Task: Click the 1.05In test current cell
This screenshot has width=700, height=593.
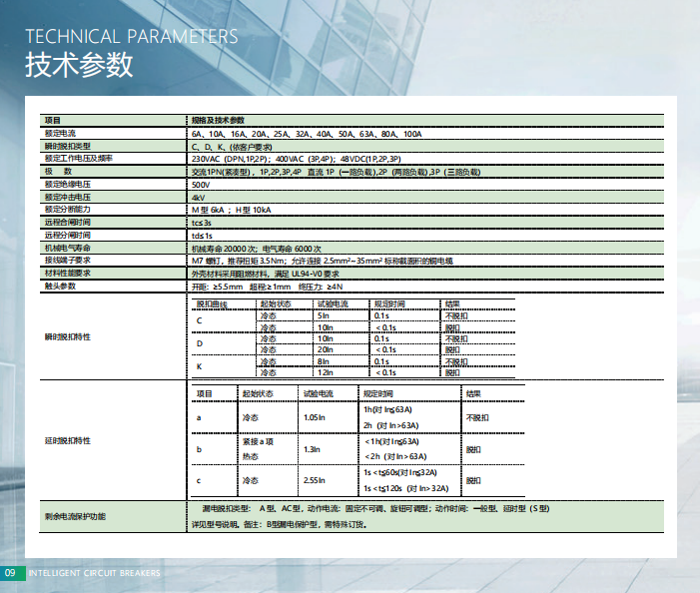Action: (x=314, y=417)
